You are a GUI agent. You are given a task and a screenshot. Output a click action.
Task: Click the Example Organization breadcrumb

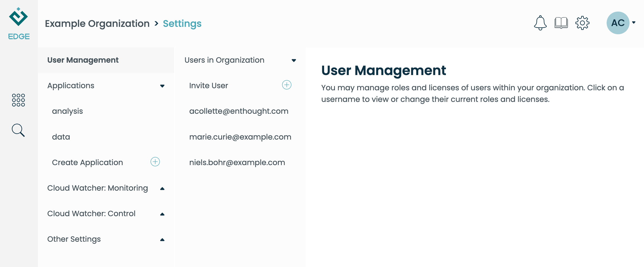(x=97, y=24)
